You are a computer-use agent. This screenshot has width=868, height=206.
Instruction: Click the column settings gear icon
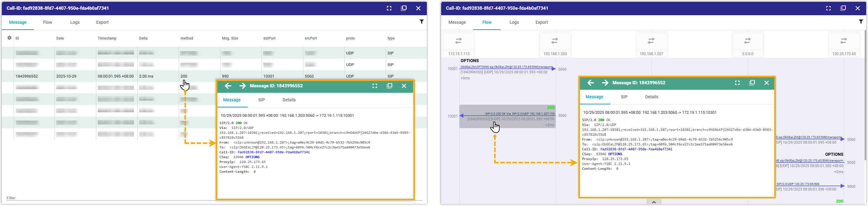coord(9,38)
